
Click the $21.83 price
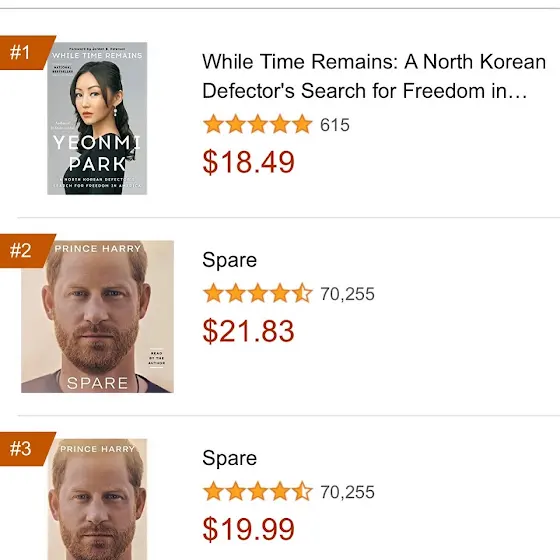coord(249,331)
